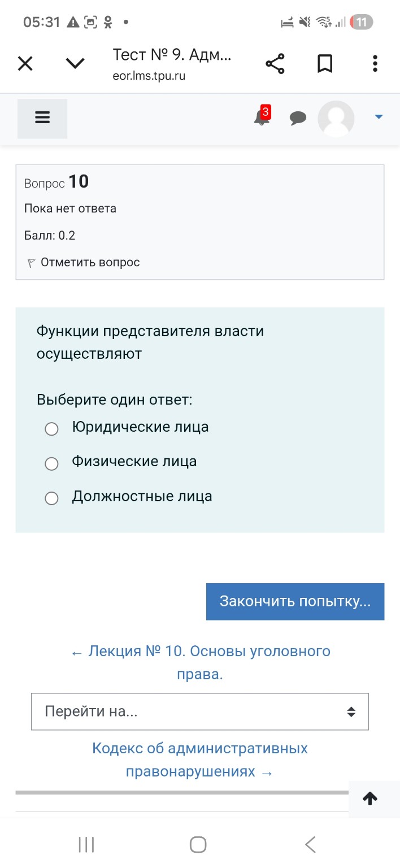Choose Должностные лица as the answer
This screenshot has height=868, width=400.
pyautogui.click(x=51, y=498)
